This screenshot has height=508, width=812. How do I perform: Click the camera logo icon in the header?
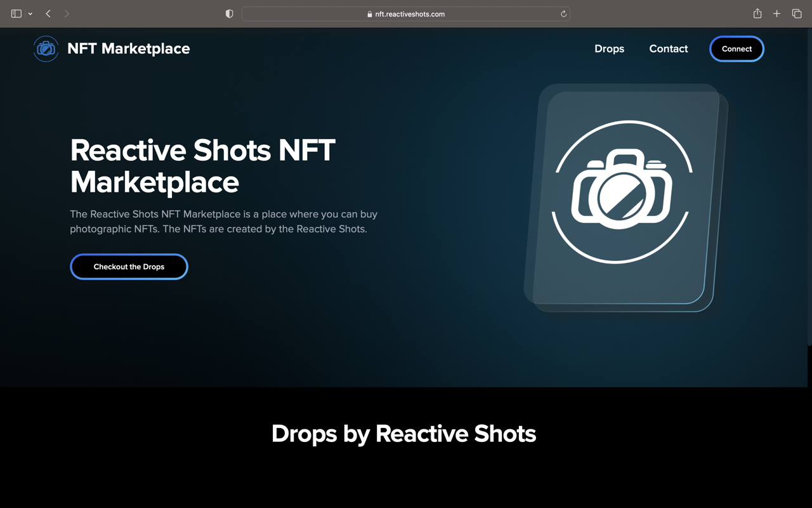click(45, 48)
